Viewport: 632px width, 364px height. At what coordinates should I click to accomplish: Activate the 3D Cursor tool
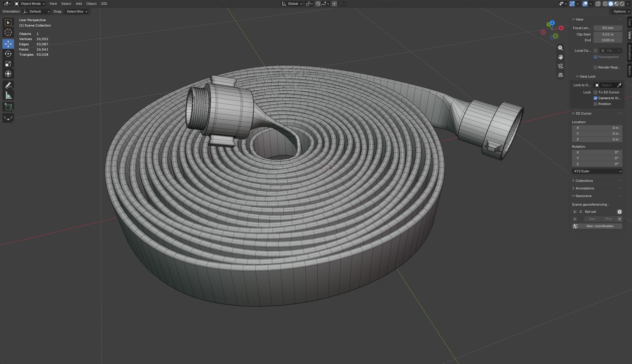tap(8, 33)
